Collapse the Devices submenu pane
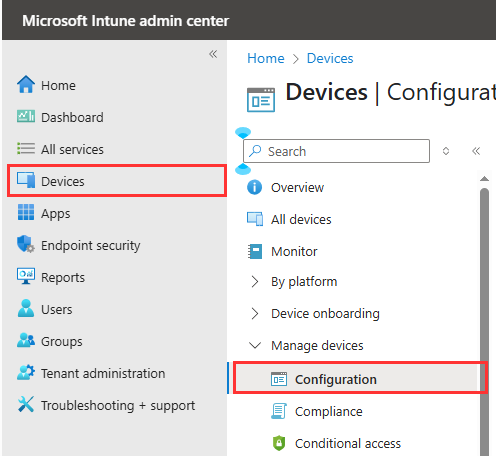The height and width of the screenshot is (456, 496). [x=476, y=151]
